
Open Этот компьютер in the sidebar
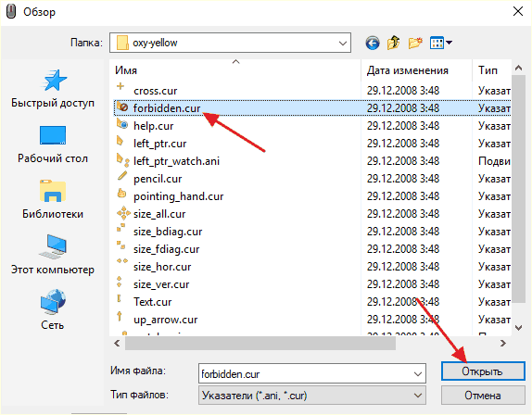click(53, 255)
